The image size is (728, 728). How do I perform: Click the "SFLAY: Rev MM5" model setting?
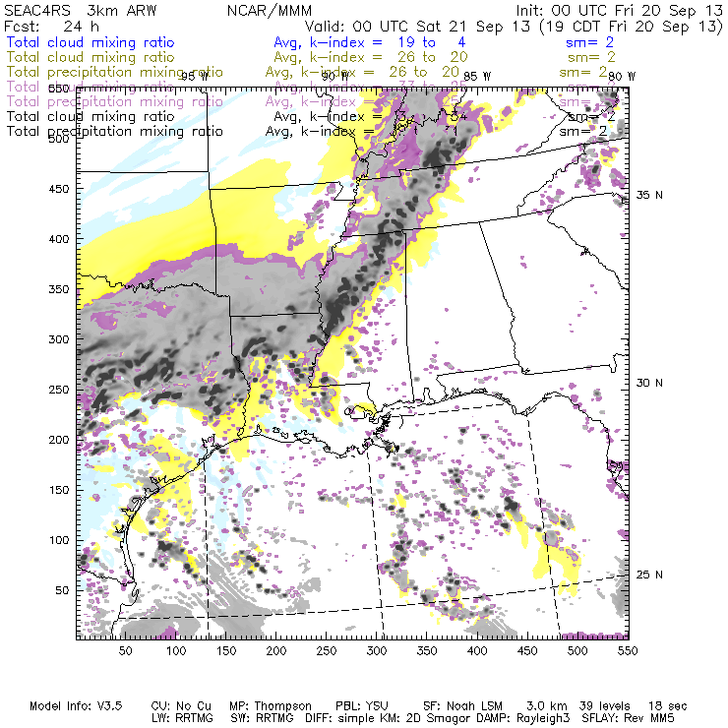[629, 718]
